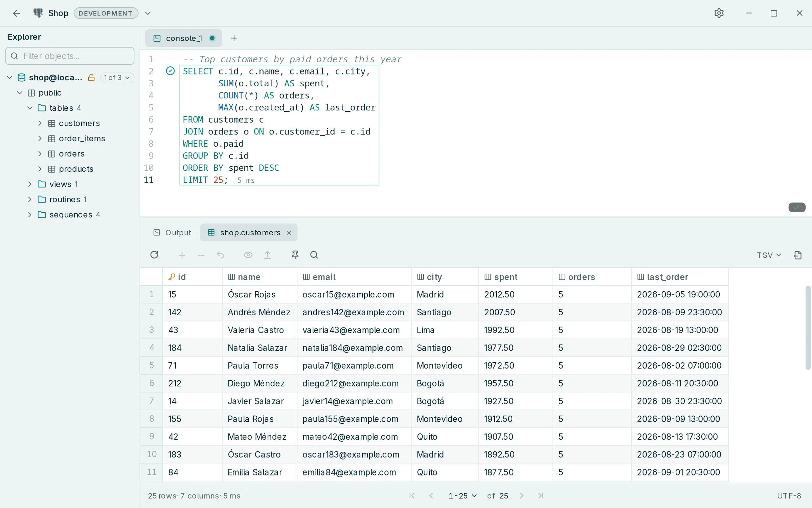Screen dimensions: 812x508
Task: Click the export data icon next to TSV
Action: pyautogui.click(x=798, y=255)
